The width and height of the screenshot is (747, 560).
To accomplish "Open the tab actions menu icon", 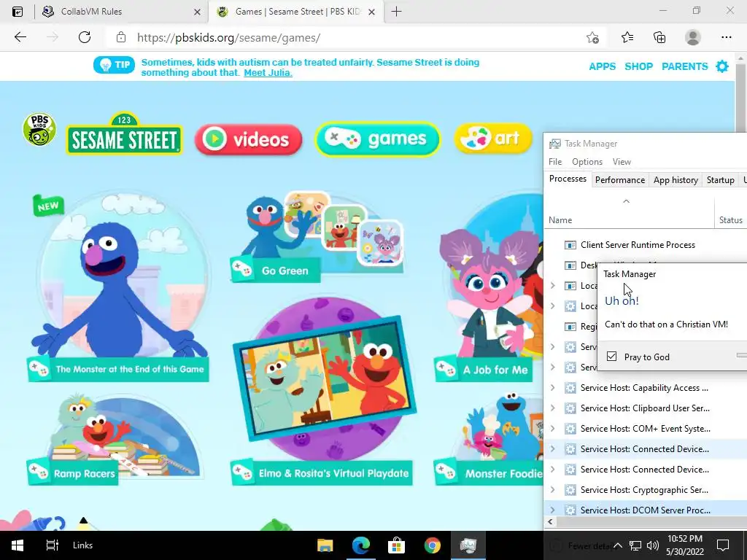I will 18,12.
